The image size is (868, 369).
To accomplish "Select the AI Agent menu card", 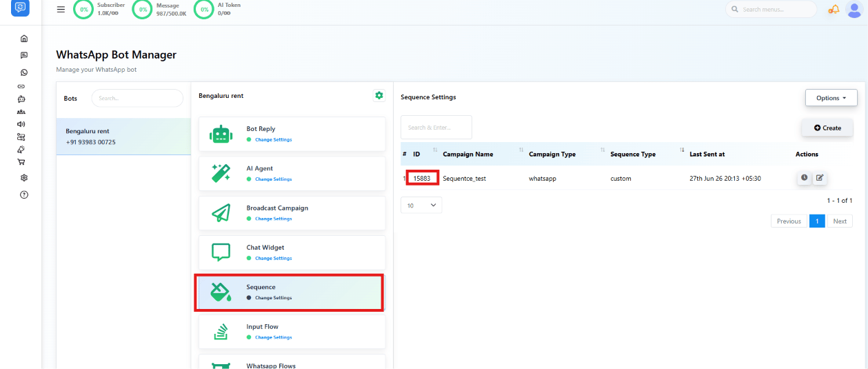I will [x=292, y=173].
